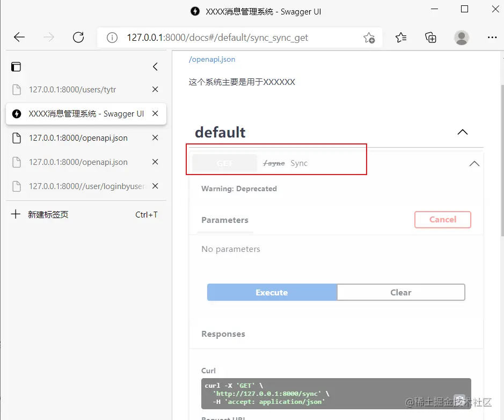This screenshot has height=420, width=504.
Task: Click the default section heading
Action: pos(220,133)
